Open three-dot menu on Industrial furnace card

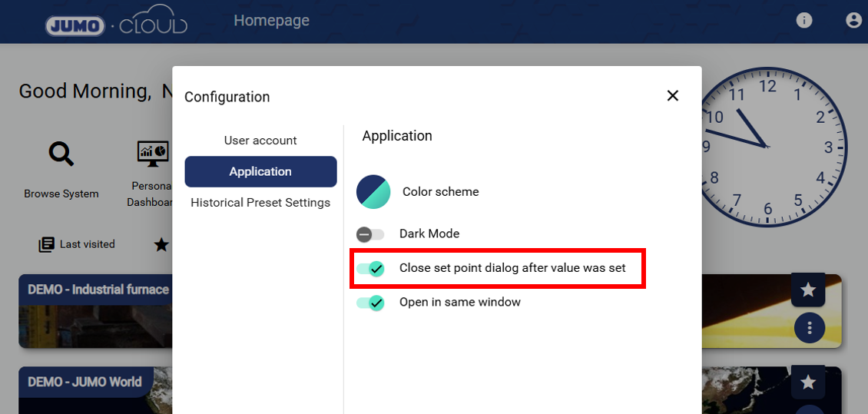pyautogui.click(x=809, y=328)
